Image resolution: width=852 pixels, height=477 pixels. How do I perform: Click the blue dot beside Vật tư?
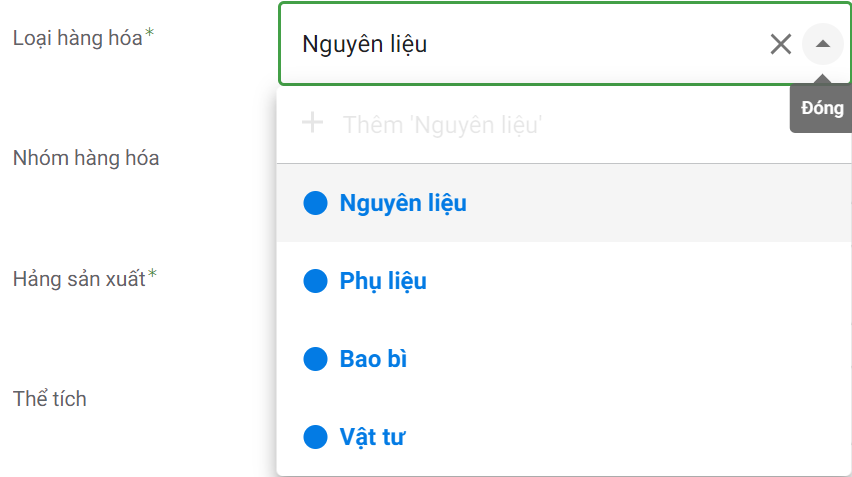(315, 437)
